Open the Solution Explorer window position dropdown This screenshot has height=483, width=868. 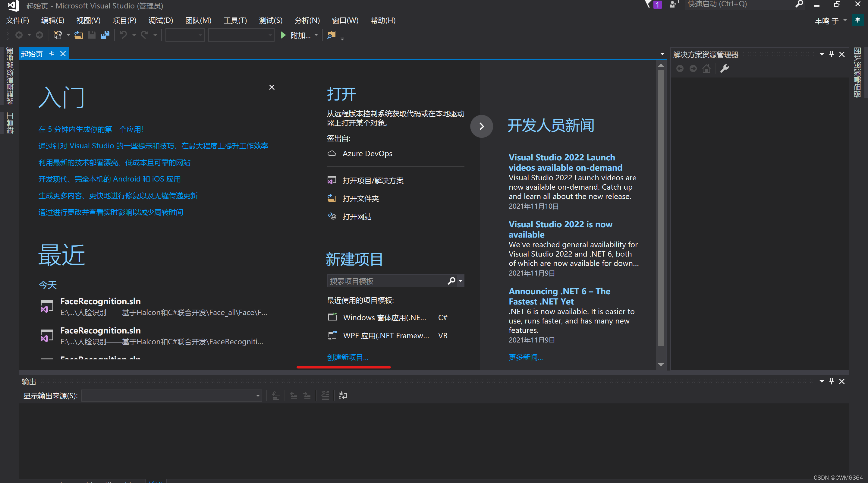click(x=822, y=54)
